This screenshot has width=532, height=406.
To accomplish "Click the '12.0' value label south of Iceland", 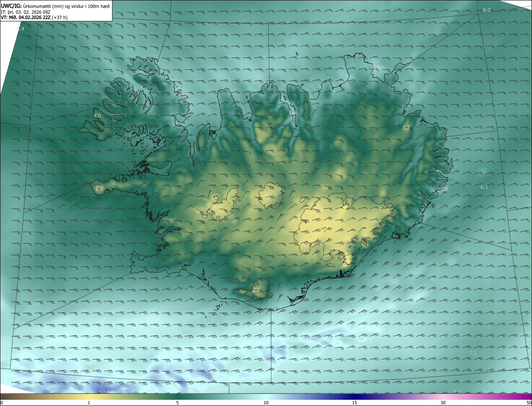I will [209, 375].
